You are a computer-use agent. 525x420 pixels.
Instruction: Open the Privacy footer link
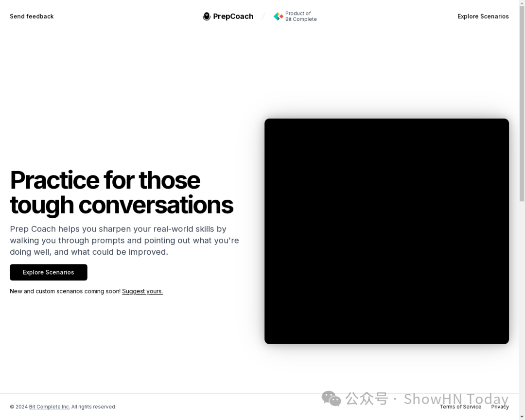[500, 406]
